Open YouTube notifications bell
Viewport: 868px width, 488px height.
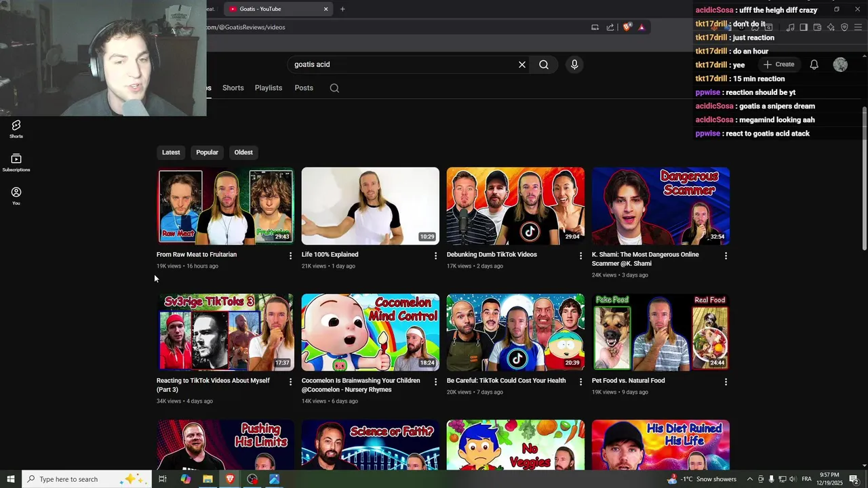pos(814,64)
